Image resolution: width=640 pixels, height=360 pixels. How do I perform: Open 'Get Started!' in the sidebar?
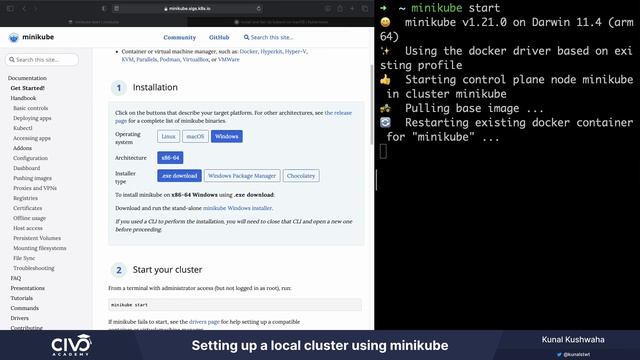[27, 88]
